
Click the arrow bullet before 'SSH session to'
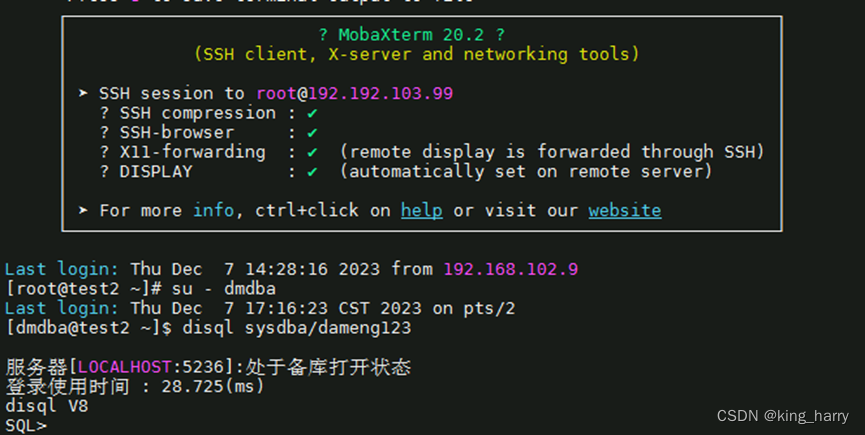click(x=83, y=93)
